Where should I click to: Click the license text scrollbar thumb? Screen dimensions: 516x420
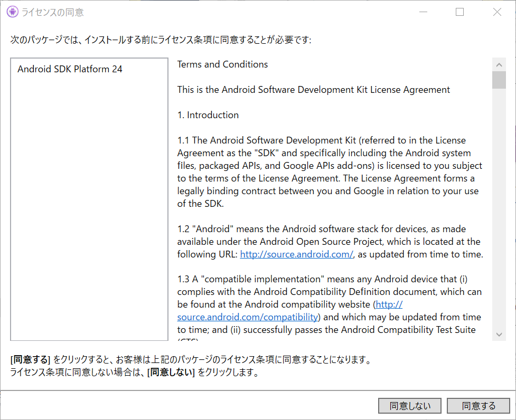pos(499,80)
